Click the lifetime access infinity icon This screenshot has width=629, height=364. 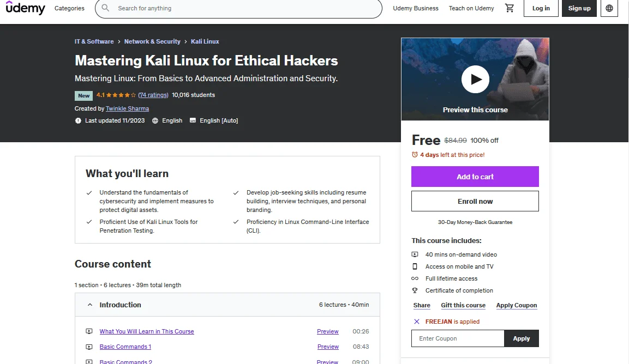[x=415, y=278]
